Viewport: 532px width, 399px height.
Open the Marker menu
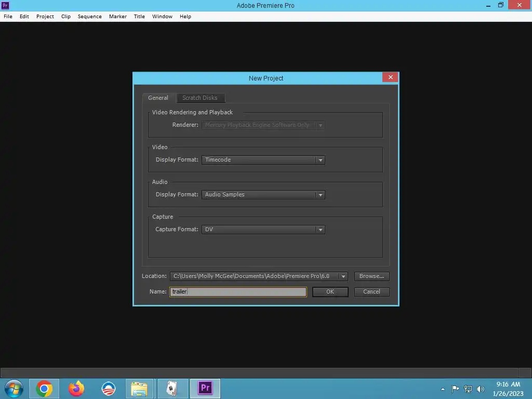coord(118,16)
